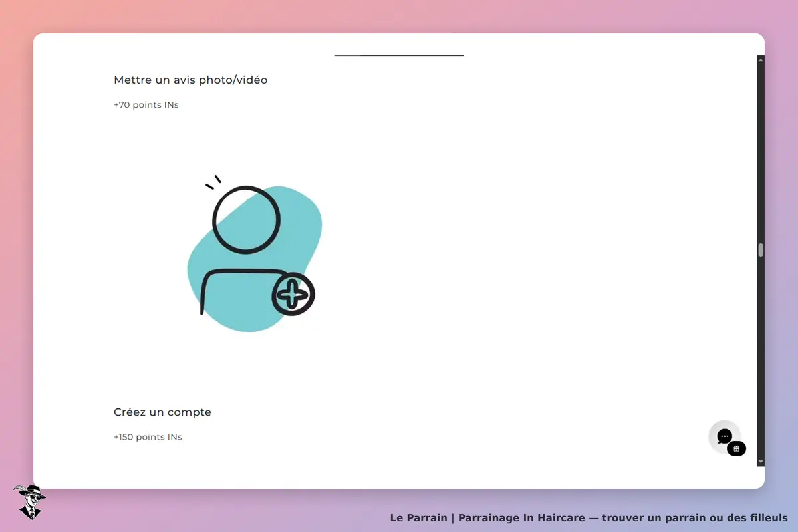Click the '+70 points INs' text
This screenshot has width=798, height=532.
[x=146, y=105]
